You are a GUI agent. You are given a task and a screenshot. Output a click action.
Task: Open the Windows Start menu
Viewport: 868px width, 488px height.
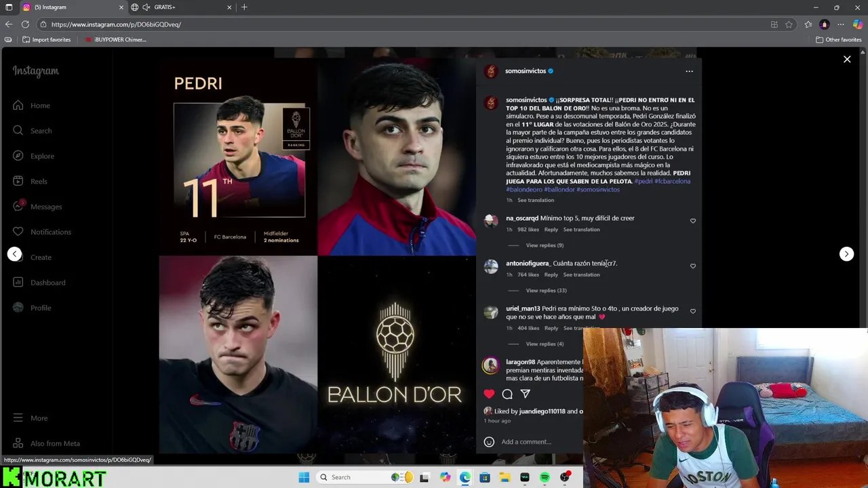[x=304, y=477]
